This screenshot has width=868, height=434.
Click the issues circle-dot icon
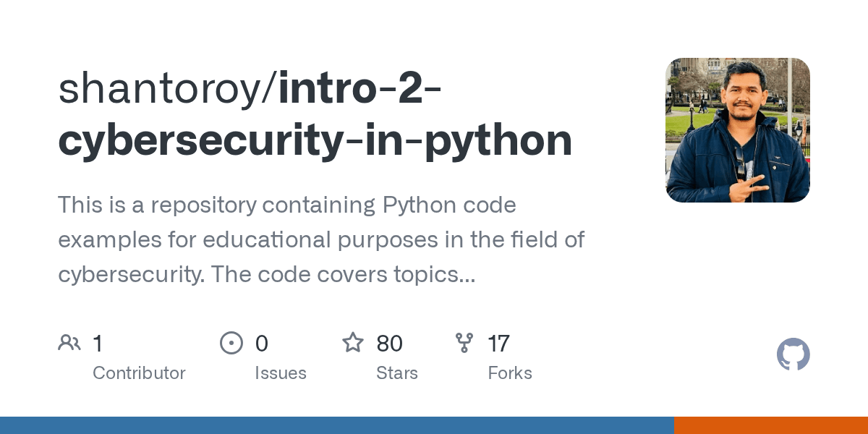click(x=231, y=343)
